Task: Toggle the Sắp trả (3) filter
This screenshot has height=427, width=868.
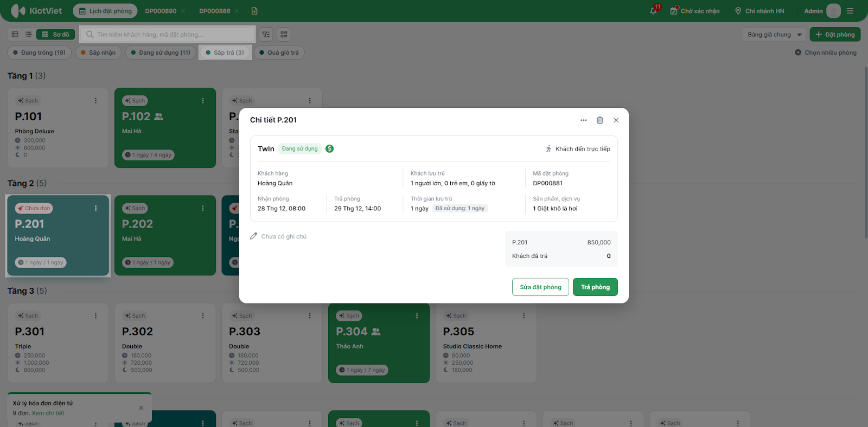Action: coord(225,53)
